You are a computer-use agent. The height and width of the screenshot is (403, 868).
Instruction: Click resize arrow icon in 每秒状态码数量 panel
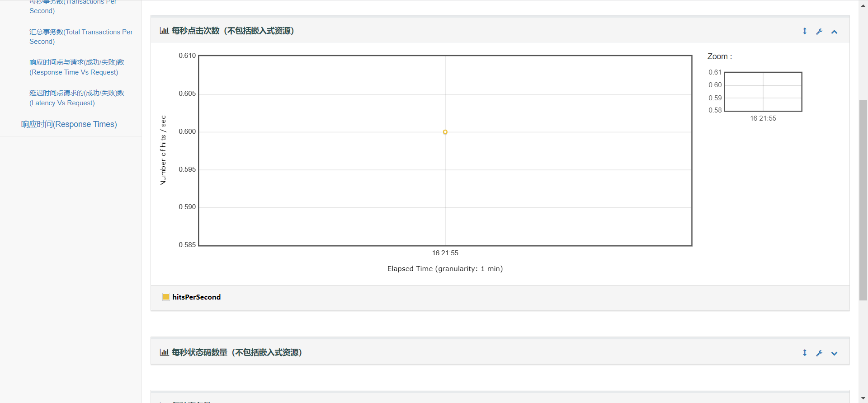[805, 353]
